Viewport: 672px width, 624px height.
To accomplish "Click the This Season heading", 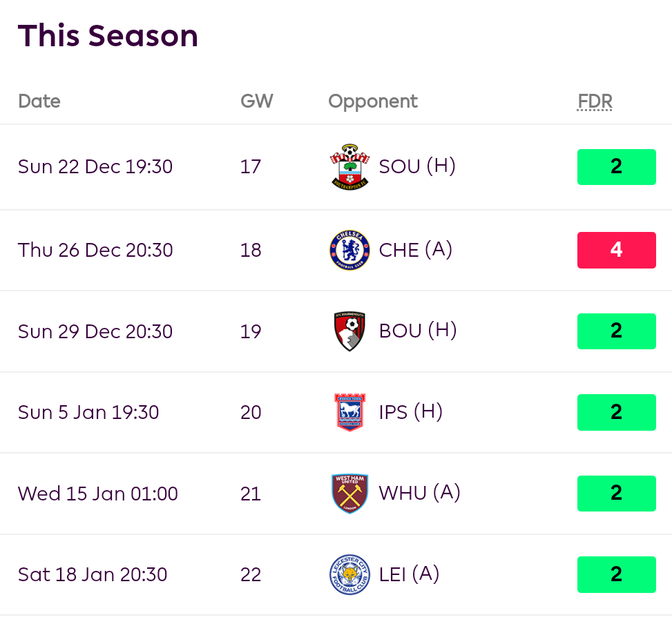I will click(x=108, y=36).
